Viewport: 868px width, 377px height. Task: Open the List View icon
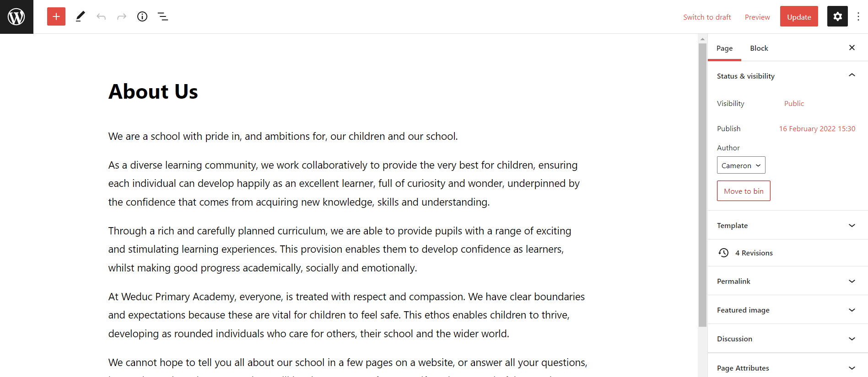point(163,17)
